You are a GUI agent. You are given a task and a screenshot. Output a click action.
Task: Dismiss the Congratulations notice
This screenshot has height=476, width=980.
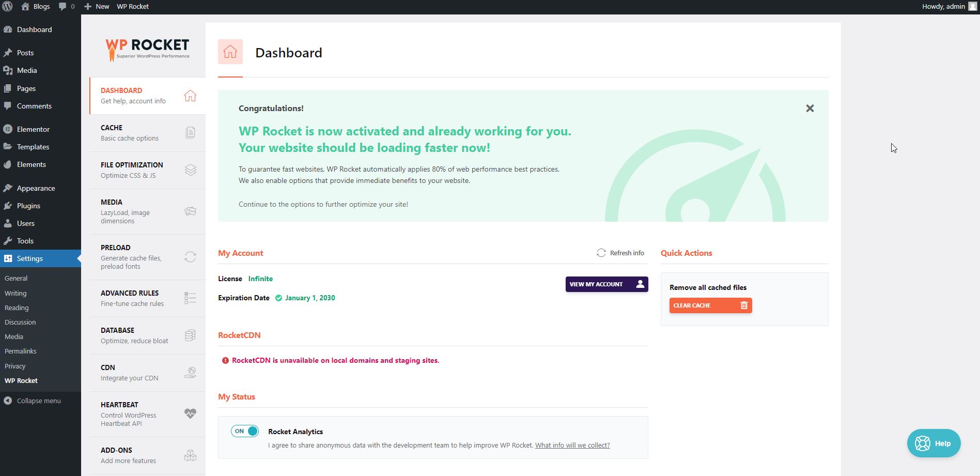[x=810, y=109]
